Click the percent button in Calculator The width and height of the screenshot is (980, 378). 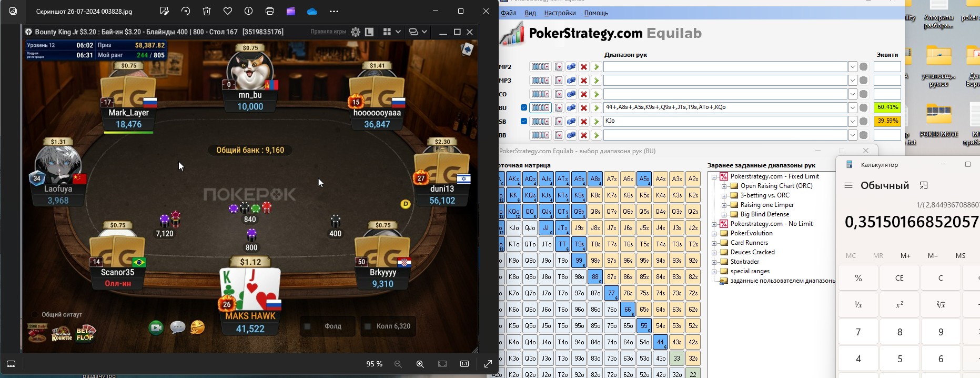tap(858, 278)
